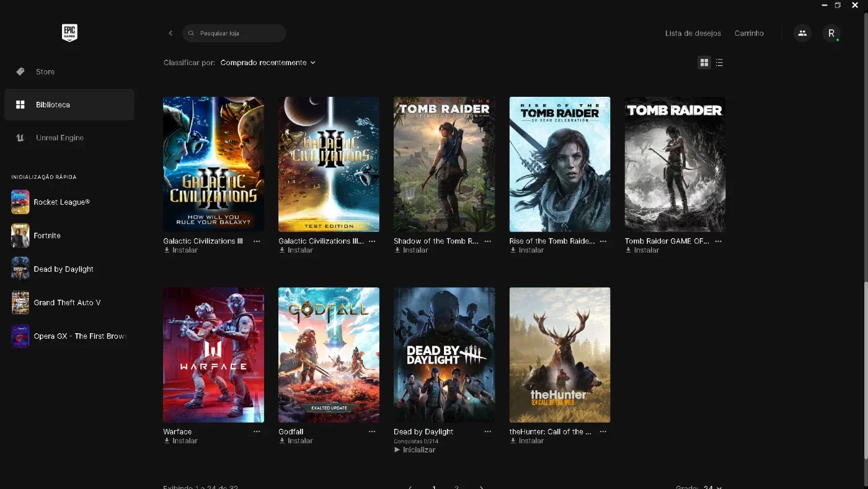Open the R profile avatar
This screenshot has height=489, width=868.
click(831, 33)
